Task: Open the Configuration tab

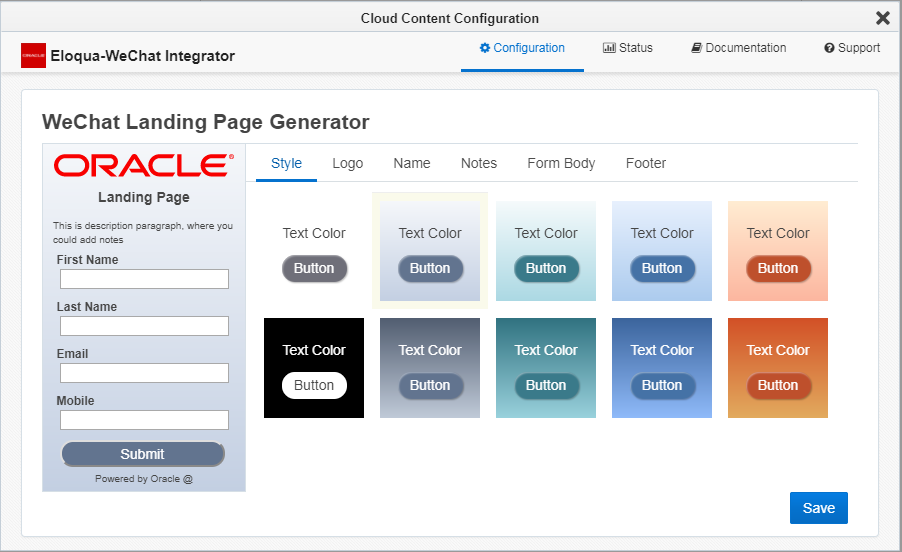Action: click(522, 48)
